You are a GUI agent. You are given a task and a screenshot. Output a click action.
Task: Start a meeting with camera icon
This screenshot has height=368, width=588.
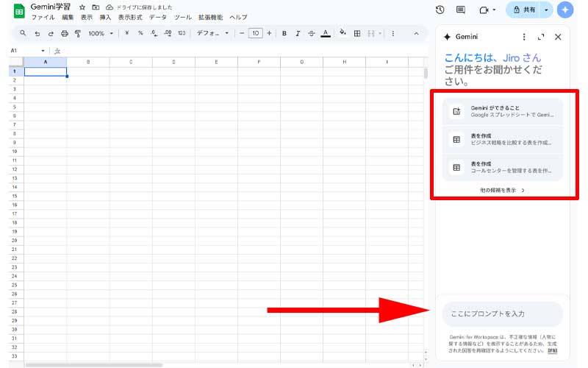(x=484, y=10)
